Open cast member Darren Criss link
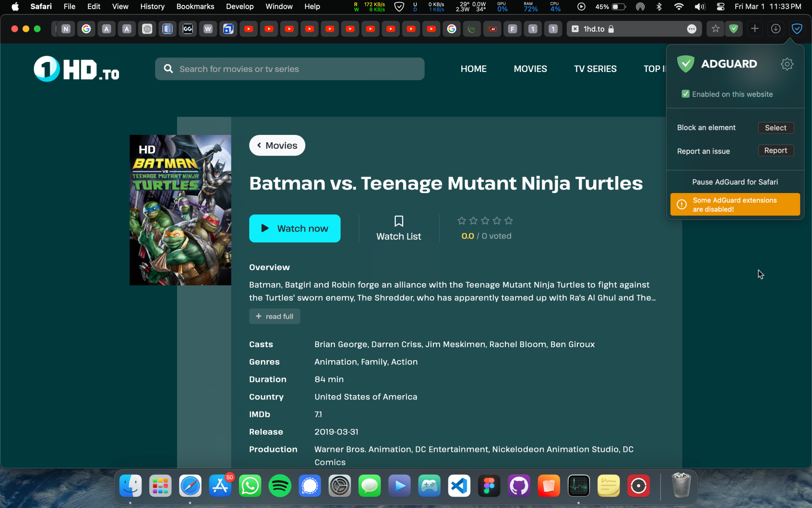 click(396, 344)
